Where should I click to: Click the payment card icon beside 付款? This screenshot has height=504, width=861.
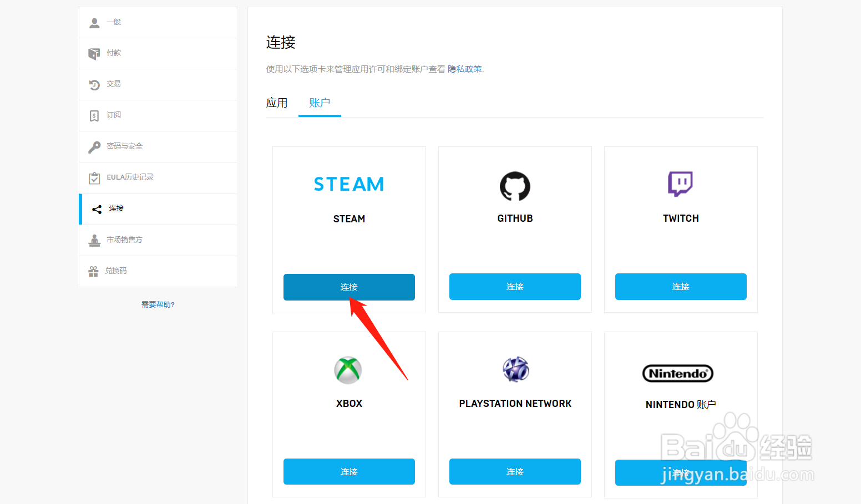click(x=94, y=53)
